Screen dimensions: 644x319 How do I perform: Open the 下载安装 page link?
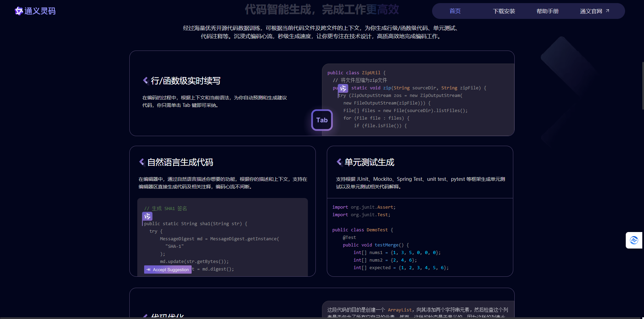pos(504,11)
